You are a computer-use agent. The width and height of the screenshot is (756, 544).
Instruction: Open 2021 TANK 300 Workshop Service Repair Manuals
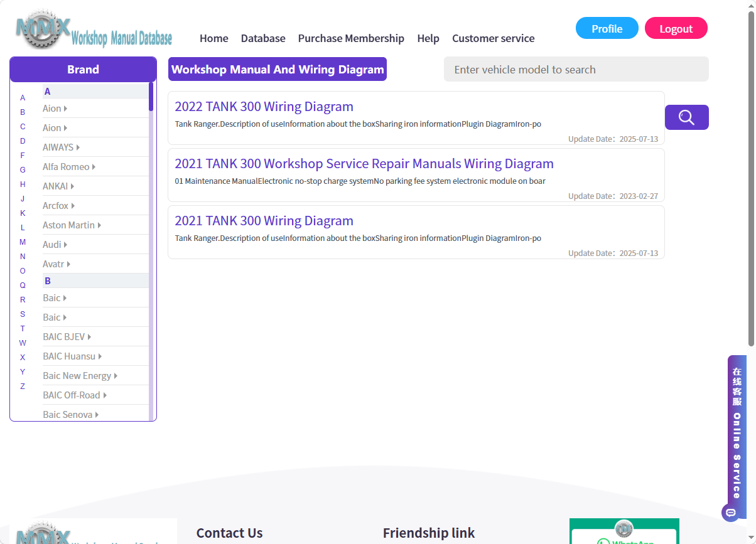tap(364, 164)
